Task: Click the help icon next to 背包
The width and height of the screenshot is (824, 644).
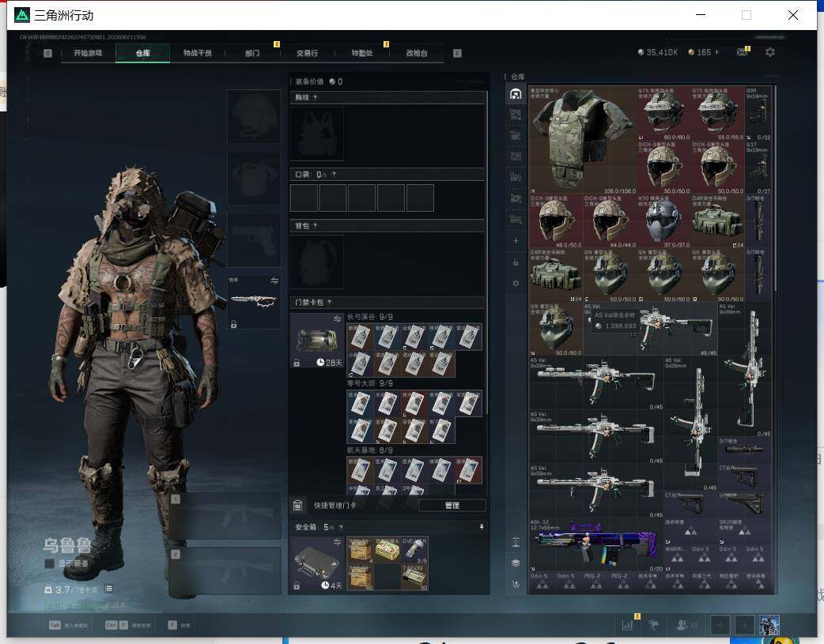Action: (315, 226)
